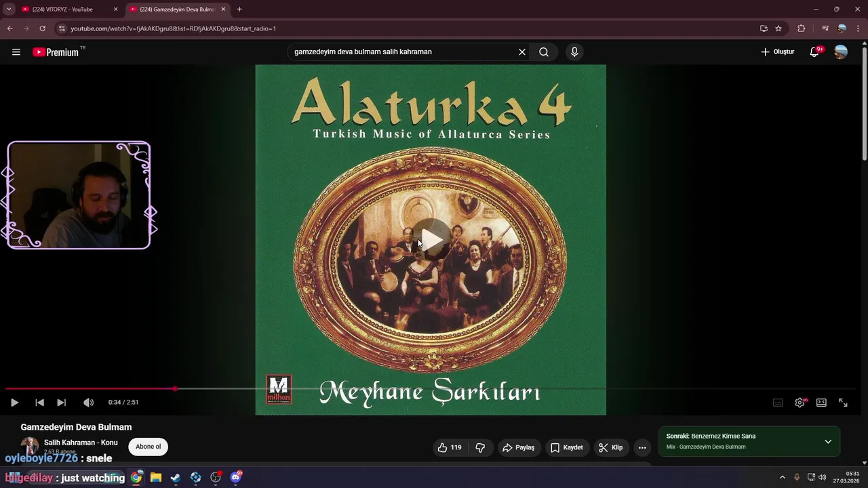Open tab search dropdown arrow
The image size is (868, 488).
click(9, 9)
